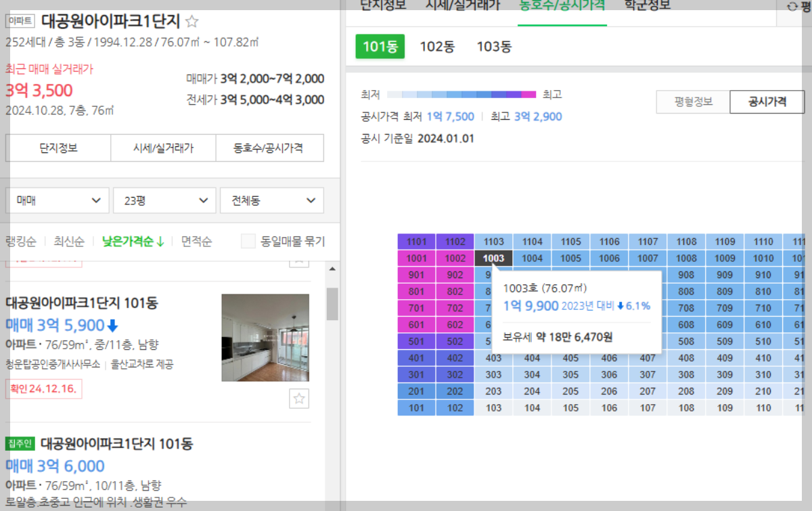Select the 동호수/공시가격 top tab
Screen dimensions: 812x511
(x=562, y=5)
